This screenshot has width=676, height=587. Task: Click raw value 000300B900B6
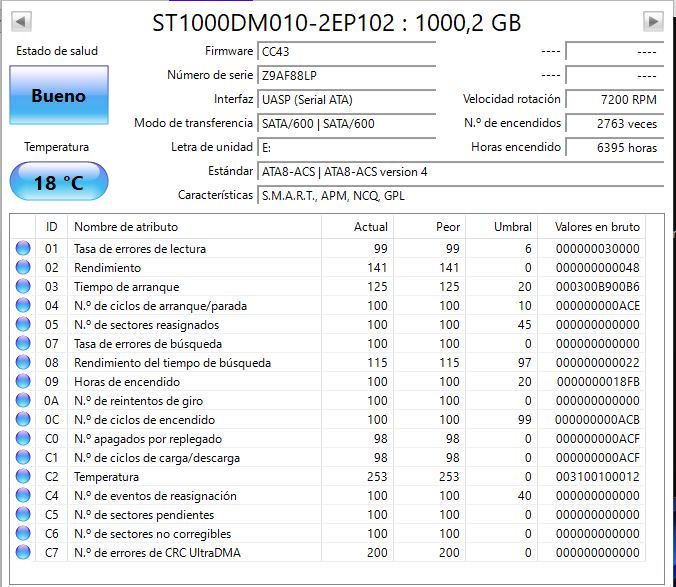click(x=598, y=287)
